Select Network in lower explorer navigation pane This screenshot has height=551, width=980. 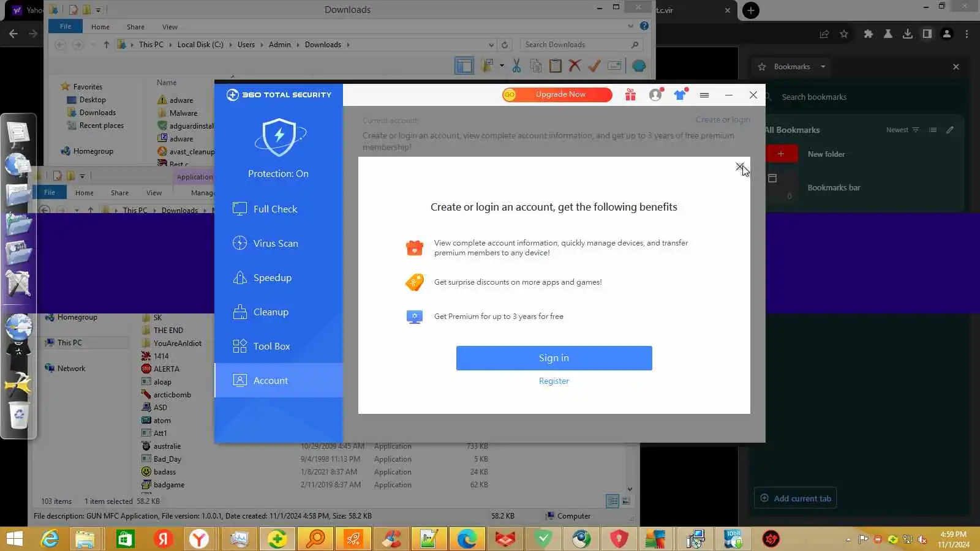click(x=71, y=369)
